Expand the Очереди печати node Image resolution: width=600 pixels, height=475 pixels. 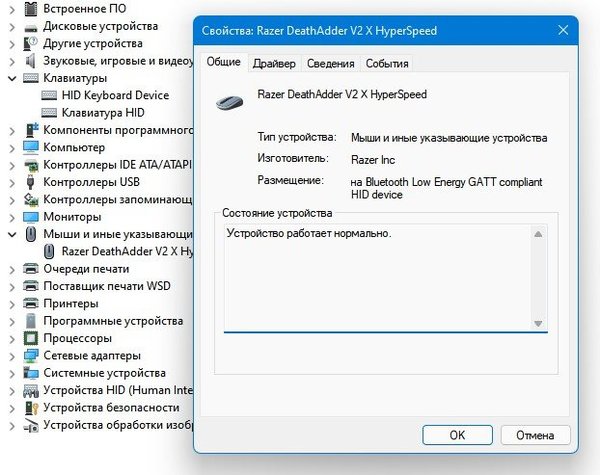pyautogui.click(x=11, y=269)
